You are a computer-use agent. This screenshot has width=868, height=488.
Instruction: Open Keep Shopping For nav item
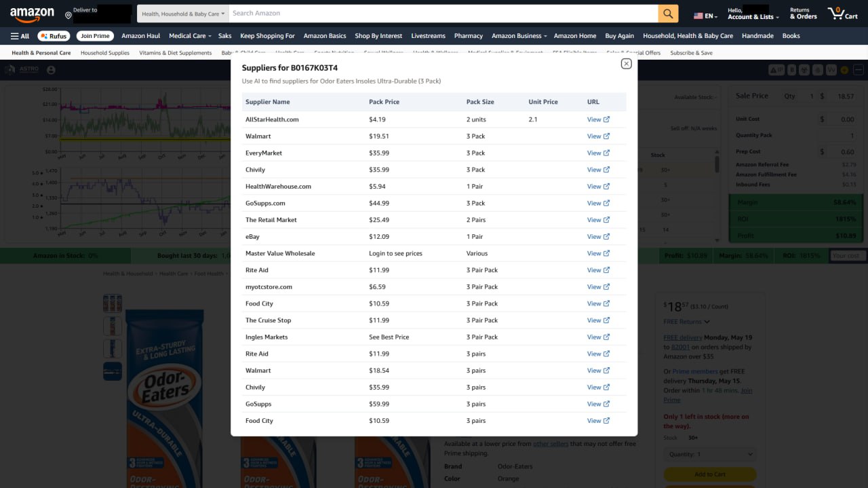pos(267,36)
